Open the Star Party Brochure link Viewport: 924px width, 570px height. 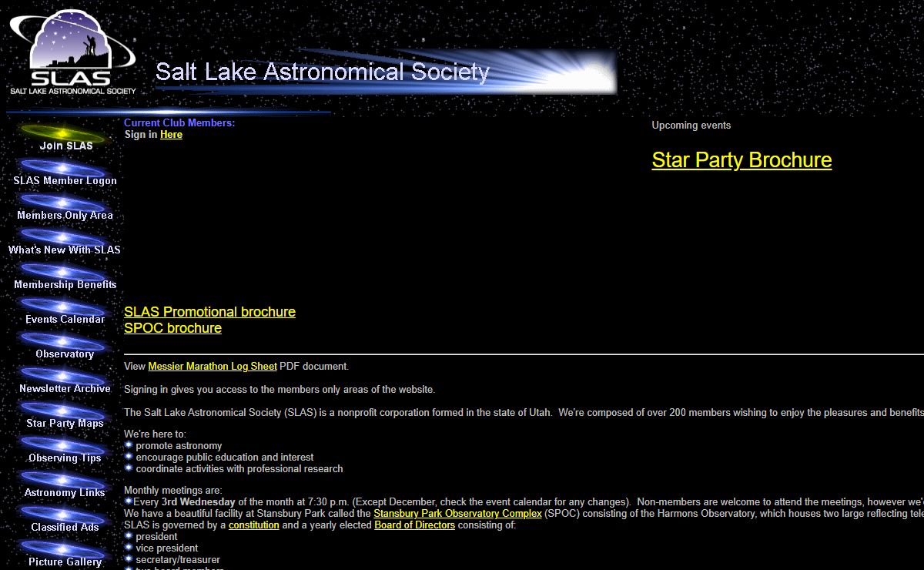[742, 160]
